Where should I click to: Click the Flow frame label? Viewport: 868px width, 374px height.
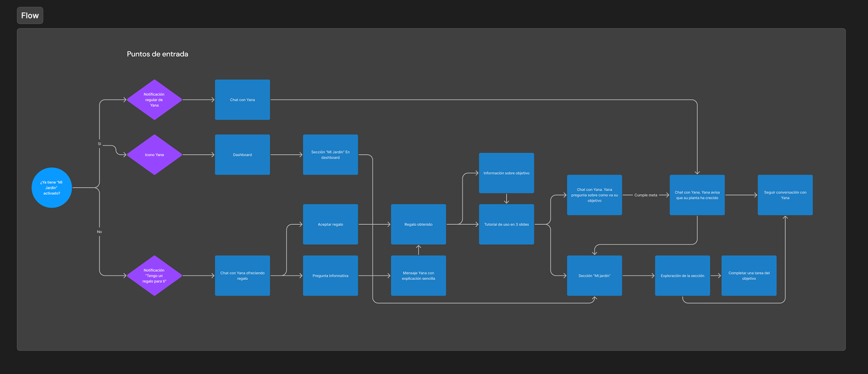[30, 15]
